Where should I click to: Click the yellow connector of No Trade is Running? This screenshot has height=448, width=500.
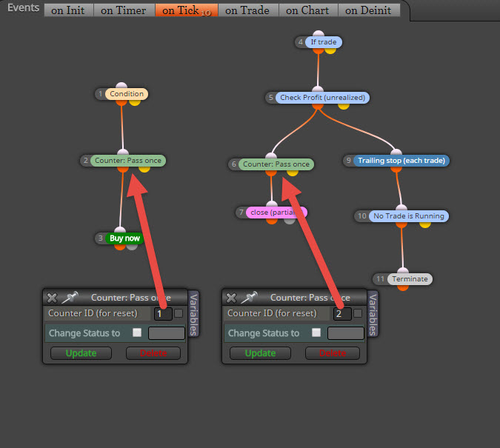(425, 224)
